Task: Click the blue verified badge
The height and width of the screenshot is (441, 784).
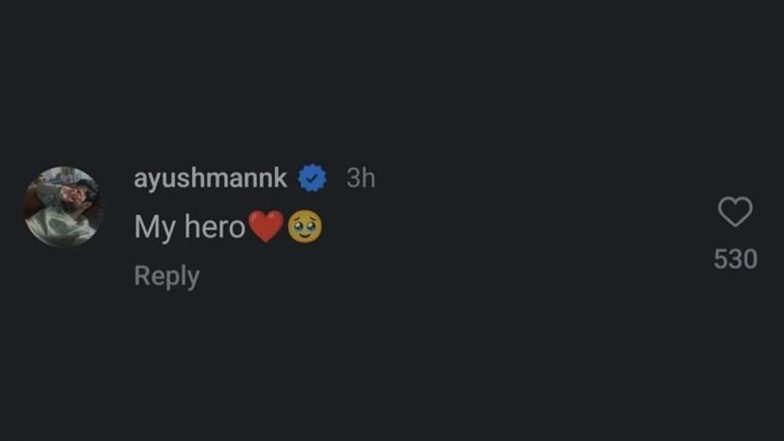Action: click(313, 179)
